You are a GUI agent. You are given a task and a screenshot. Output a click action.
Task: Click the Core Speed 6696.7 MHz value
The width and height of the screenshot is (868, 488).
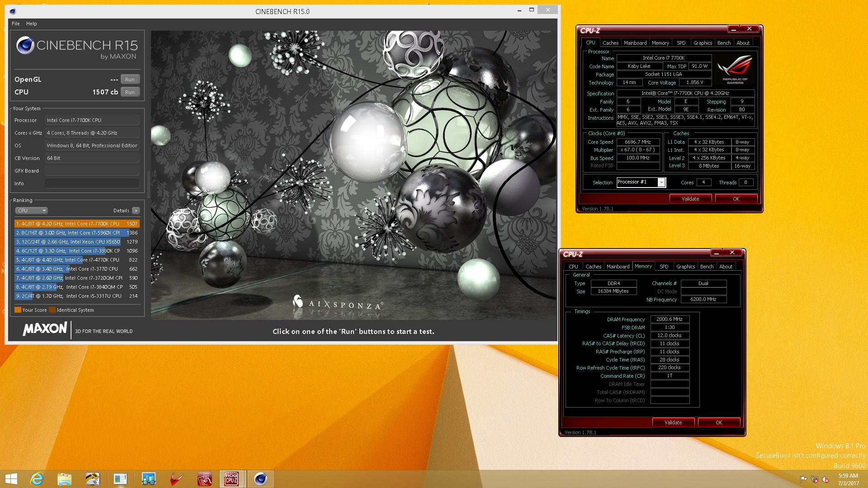[638, 142]
